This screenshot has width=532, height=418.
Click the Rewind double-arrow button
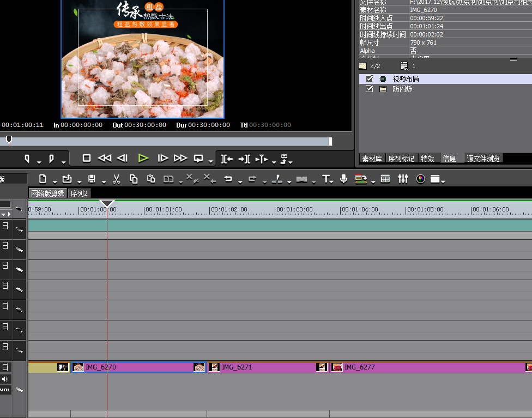[105, 158]
